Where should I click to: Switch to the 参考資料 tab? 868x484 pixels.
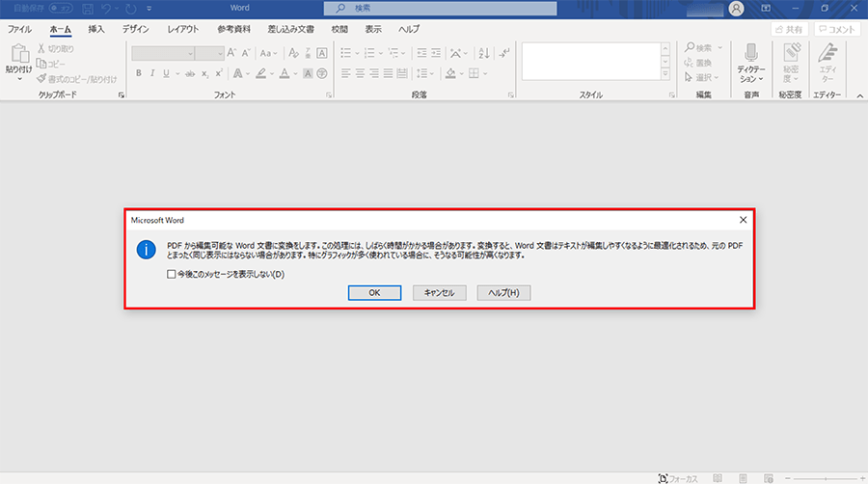pos(233,29)
